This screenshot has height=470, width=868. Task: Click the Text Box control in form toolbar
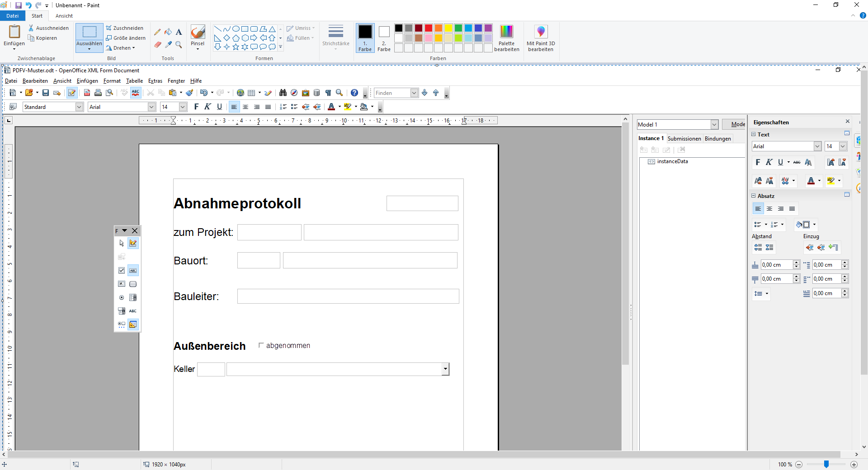(133, 270)
